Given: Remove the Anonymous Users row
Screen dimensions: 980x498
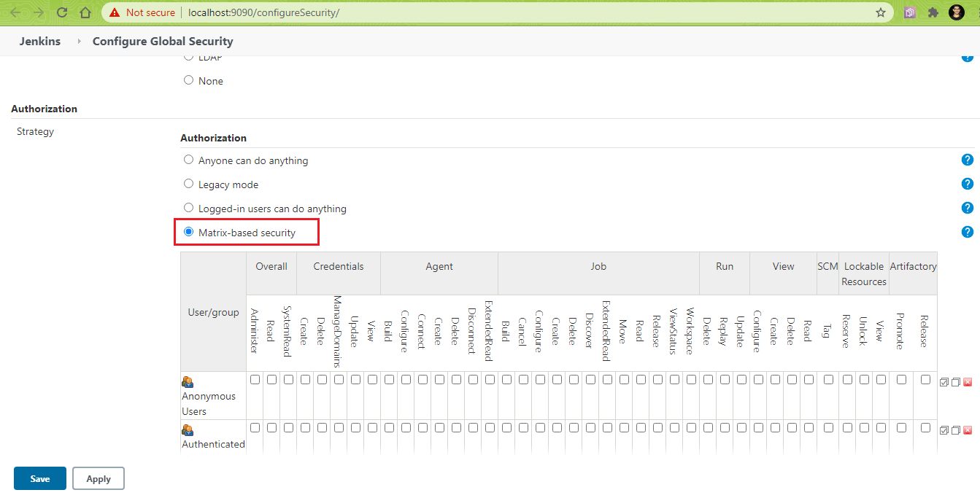Looking at the screenshot, I should (968, 382).
